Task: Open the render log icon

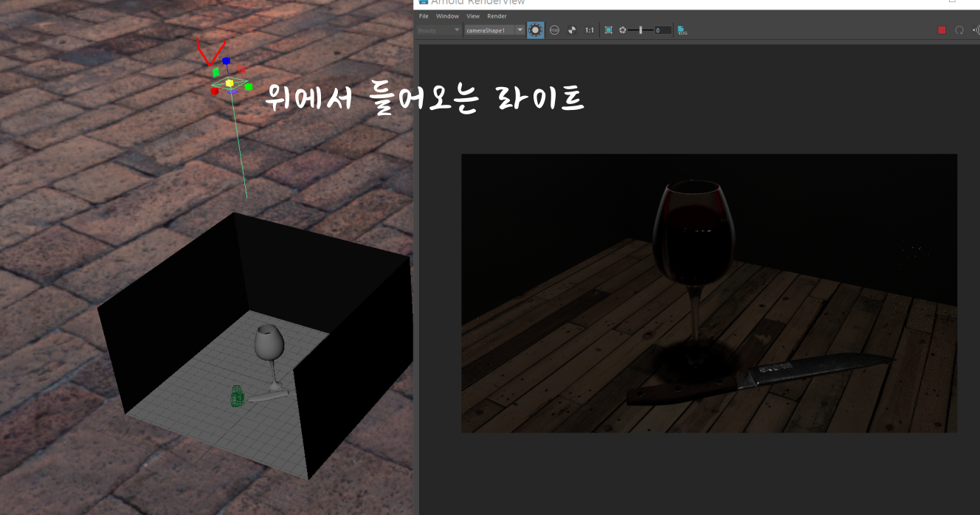Action: click(683, 30)
